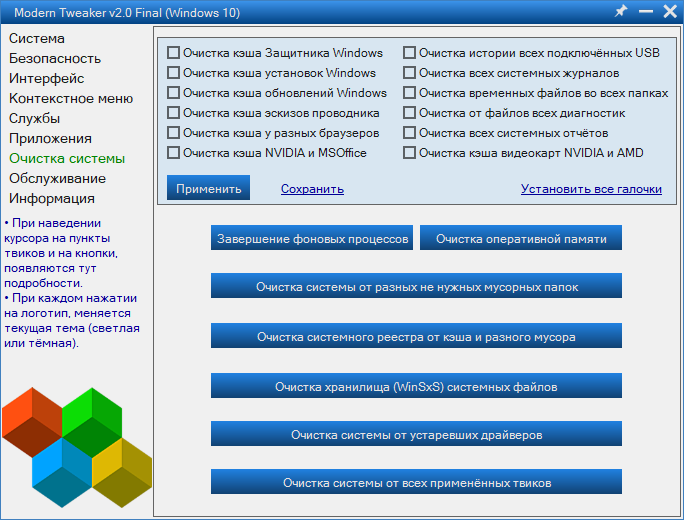The width and height of the screenshot is (684, 520).
Task: Enable Очистка кэша видеокарт NVIDIA и AMD
Action: tap(409, 153)
